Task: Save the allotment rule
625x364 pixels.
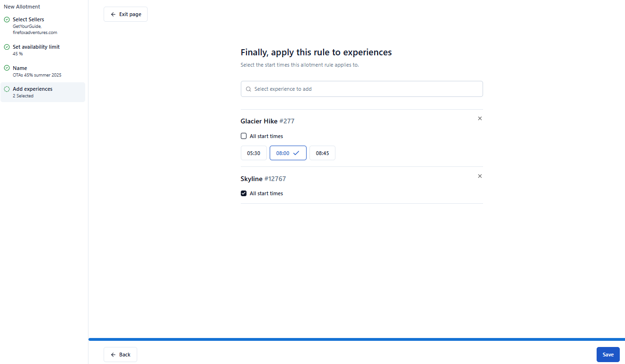Action: tap(608, 355)
